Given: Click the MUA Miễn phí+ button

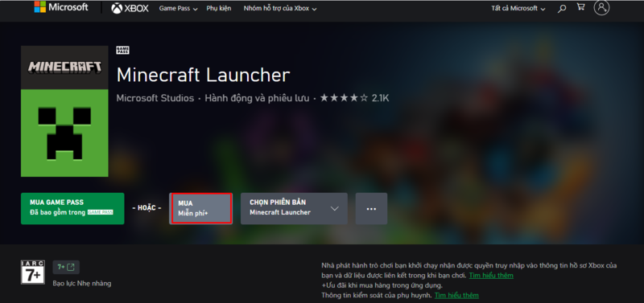Looking at the screenshot, I should pyautogui.click(x=200, y=208).
